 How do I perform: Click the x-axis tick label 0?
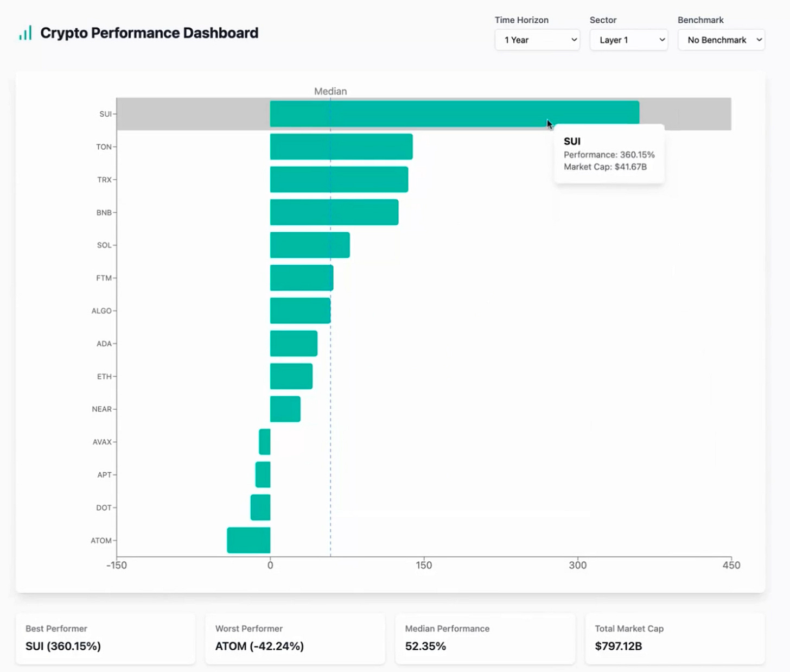pyautogui.click(x=270, y=565)
